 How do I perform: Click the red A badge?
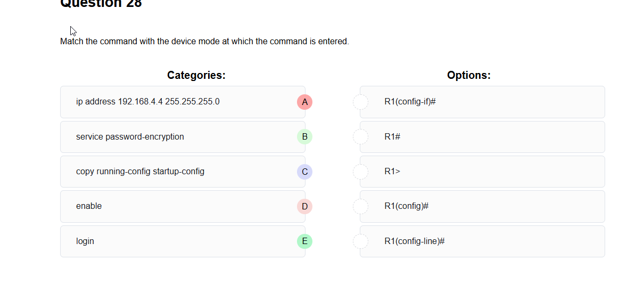[x=304, y=102]
